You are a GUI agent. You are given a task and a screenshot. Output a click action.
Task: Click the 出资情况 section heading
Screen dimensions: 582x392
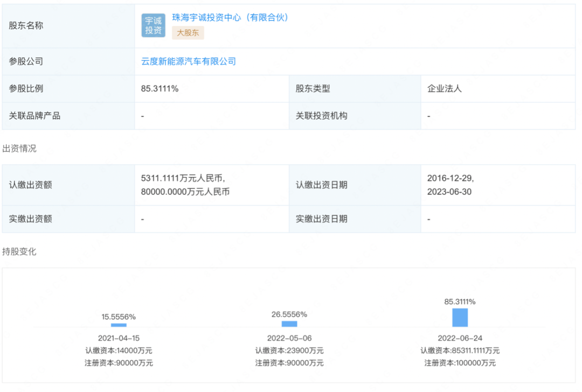click(19, 149)
